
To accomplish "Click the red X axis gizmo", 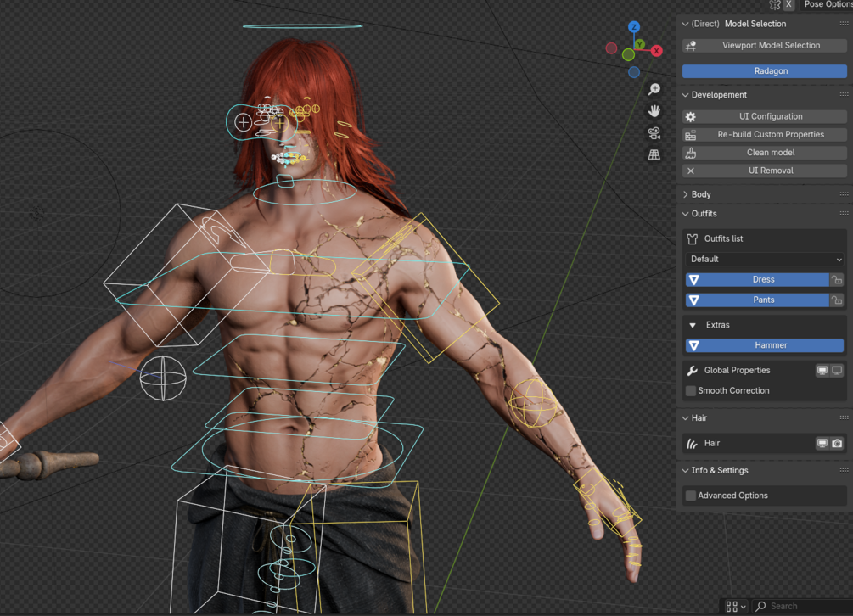I will (657, 51).
